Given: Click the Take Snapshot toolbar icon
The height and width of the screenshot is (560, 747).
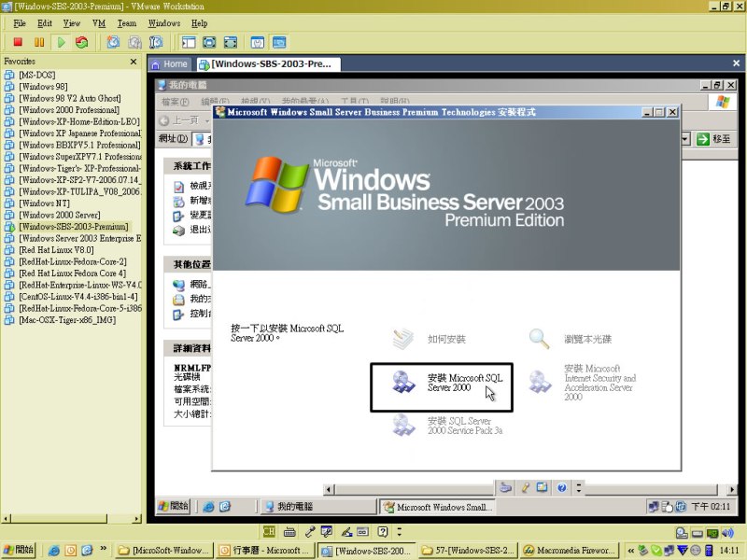Looking at the screenshot, I should pos(113,42).
